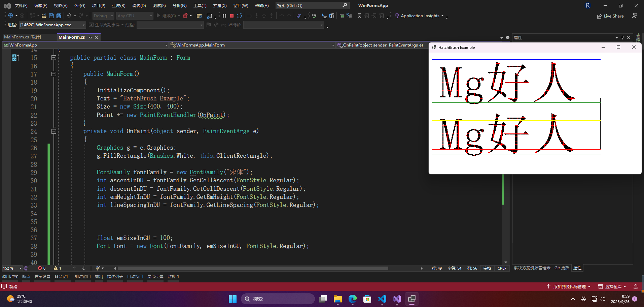
Task: Click the Live Share button
Action: pos(610,16)
